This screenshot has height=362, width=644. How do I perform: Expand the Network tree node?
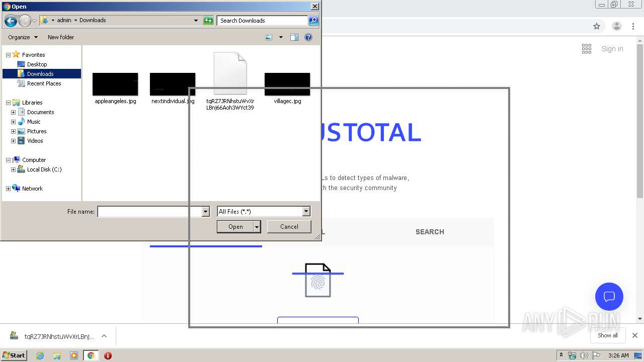(x=8, y=189)
